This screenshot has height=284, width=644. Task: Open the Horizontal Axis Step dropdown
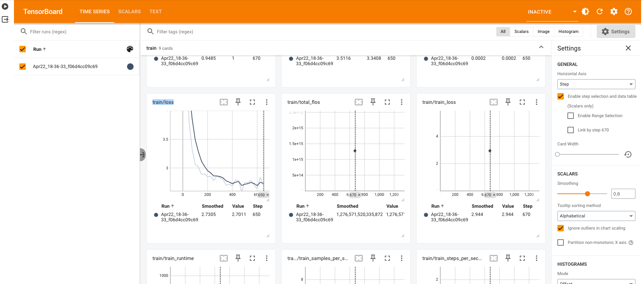[x=596, y=84]
